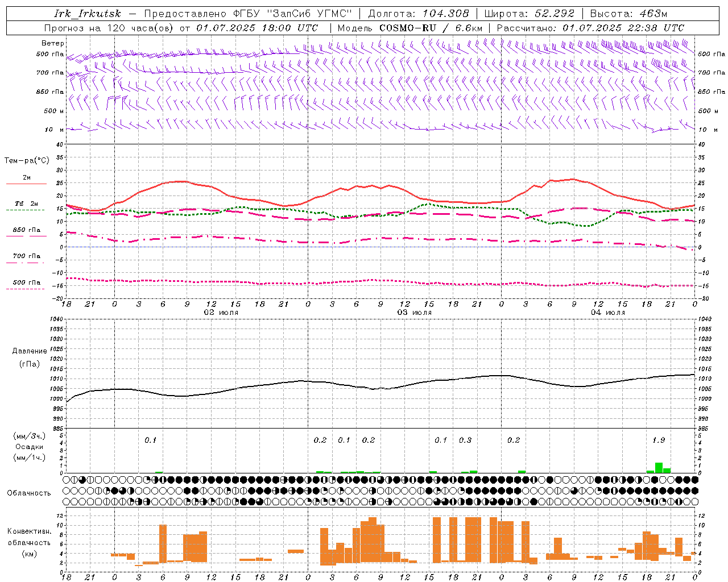Click the (мм/1ч.) unit label
The width and height of the screenshot is (728, 582).
[30, 458]
